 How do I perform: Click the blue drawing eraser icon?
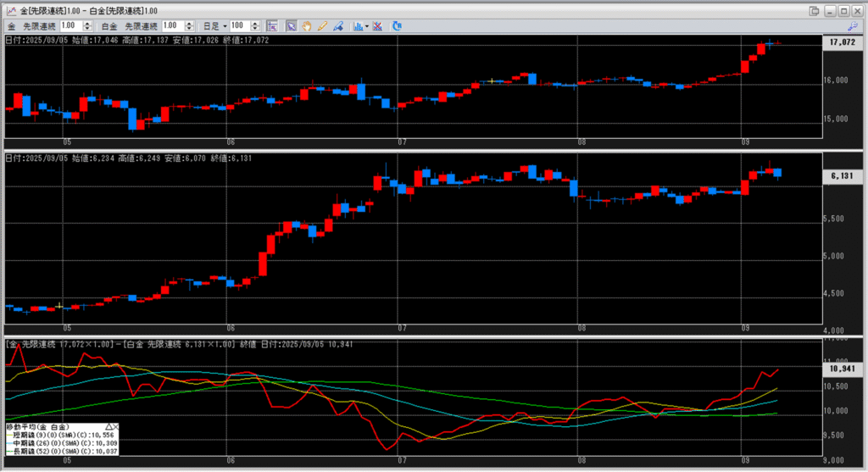pos(338,26)
